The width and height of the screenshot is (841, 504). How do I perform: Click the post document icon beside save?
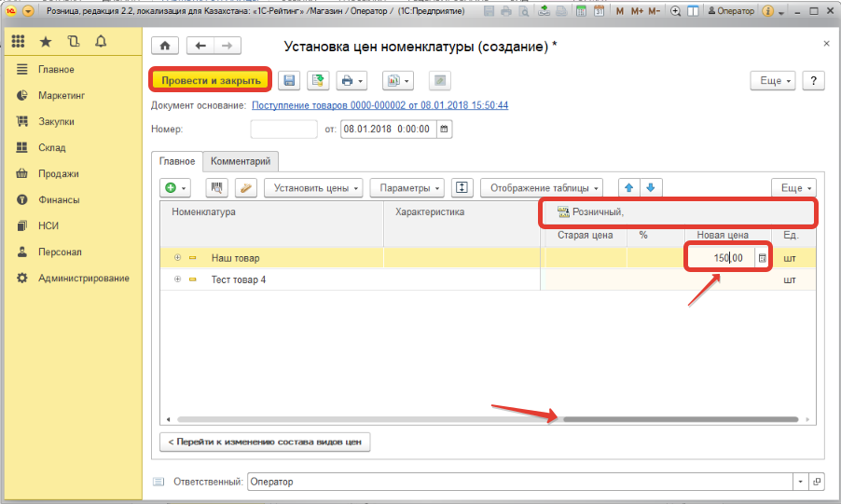point(319,81)
